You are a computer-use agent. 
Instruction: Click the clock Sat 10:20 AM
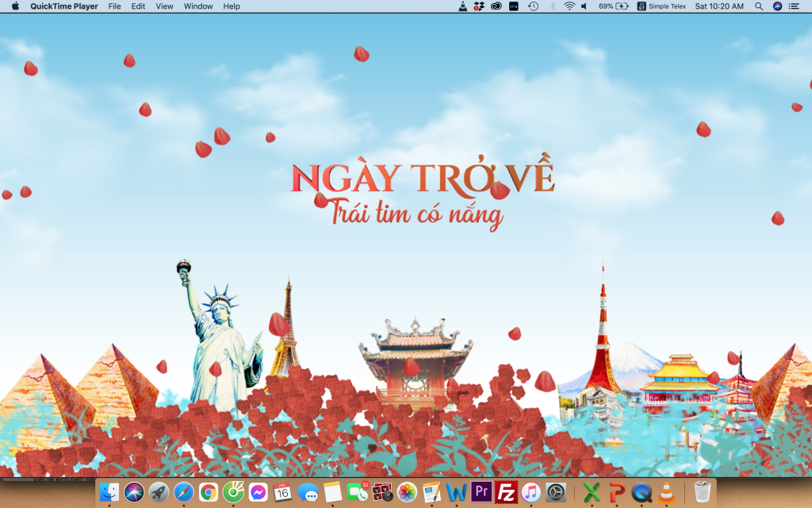719,6
